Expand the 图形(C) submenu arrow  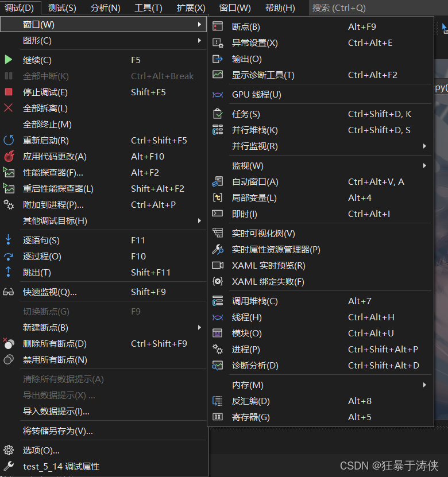coord(199,40)
